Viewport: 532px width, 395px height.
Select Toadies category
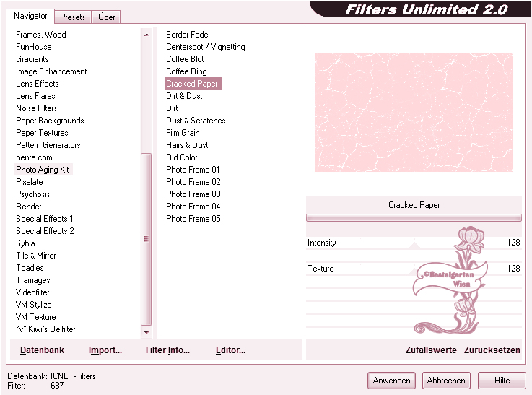[x=30, y=268]
